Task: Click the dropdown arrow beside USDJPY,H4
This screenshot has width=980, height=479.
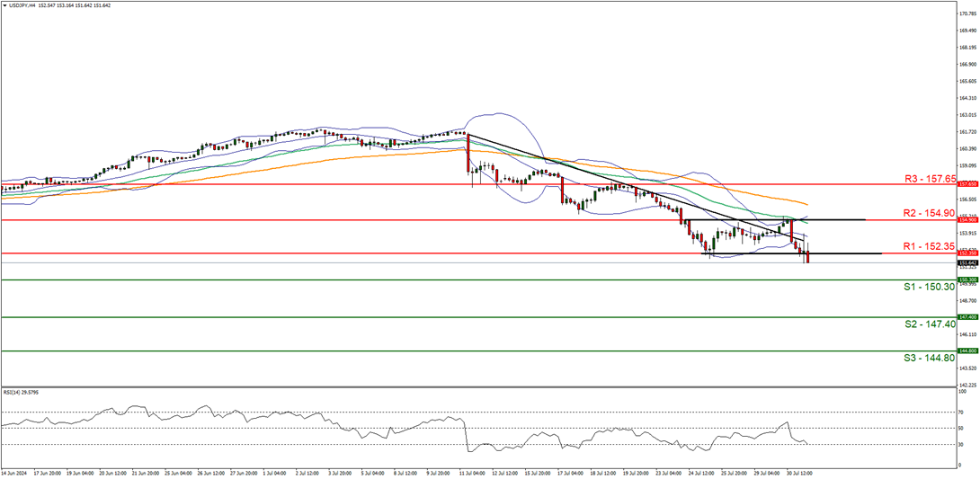Action: coord(5,6)
